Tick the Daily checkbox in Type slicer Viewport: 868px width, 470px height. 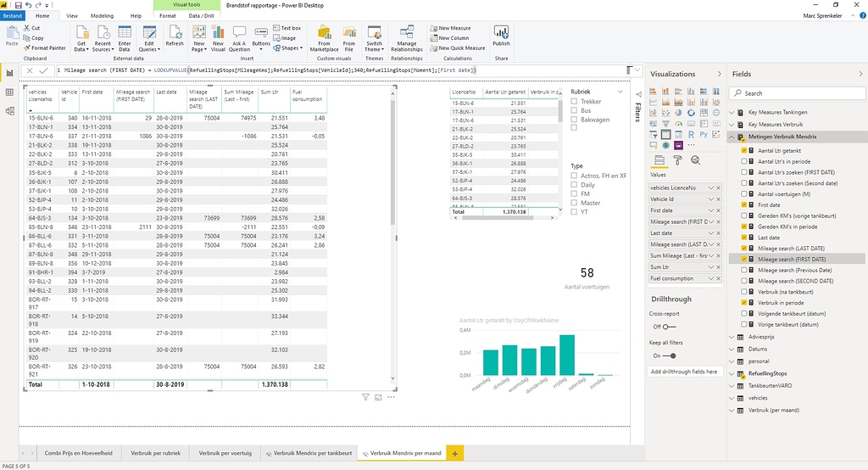click(x=575, y=184)
